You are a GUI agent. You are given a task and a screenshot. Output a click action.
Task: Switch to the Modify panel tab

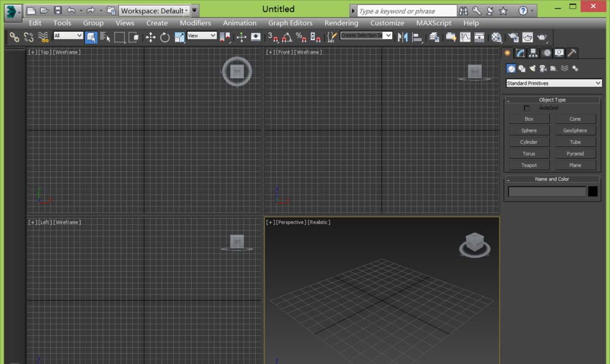click(x=520, y=53)
